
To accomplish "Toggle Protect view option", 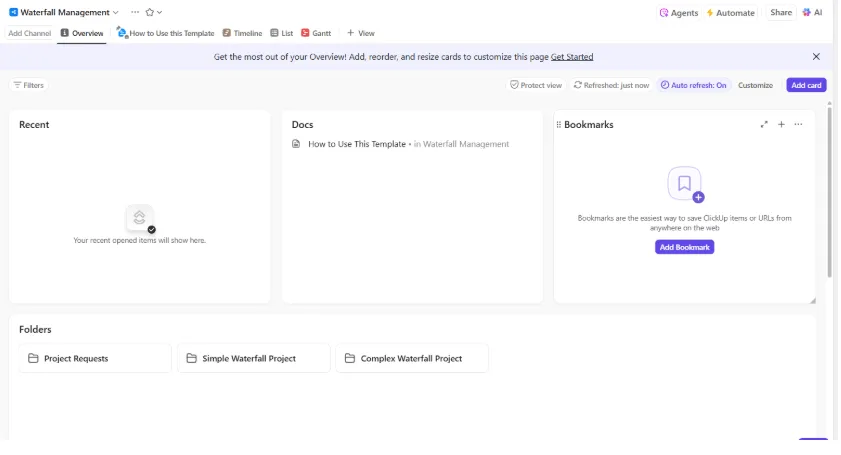I will 536,85.
